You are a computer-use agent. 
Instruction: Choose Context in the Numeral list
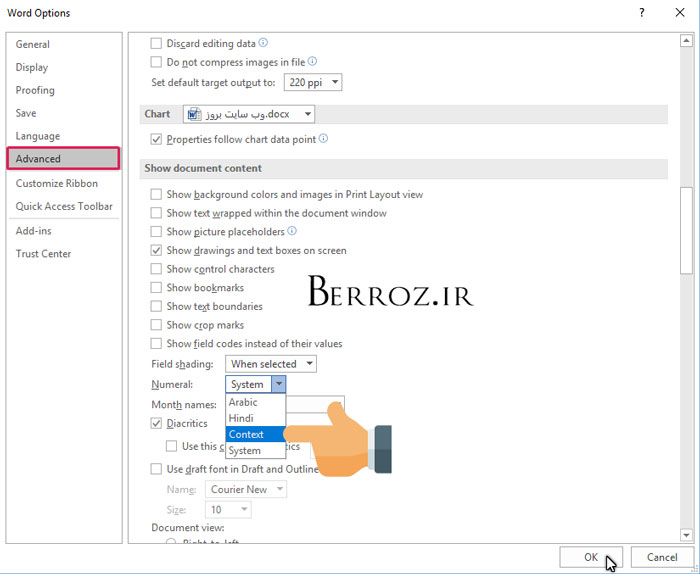[x=247, y=434]
